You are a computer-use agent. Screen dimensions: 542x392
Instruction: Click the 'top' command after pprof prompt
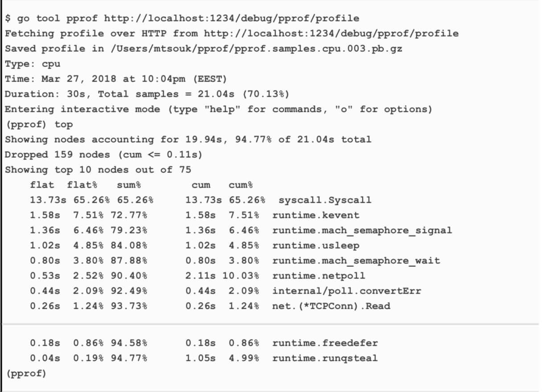[x=64, y=124]
